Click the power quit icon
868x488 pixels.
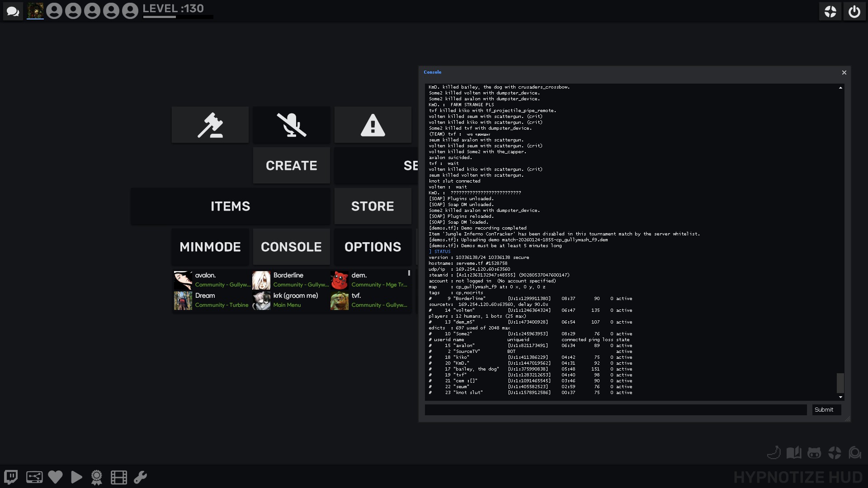[854, 11]
